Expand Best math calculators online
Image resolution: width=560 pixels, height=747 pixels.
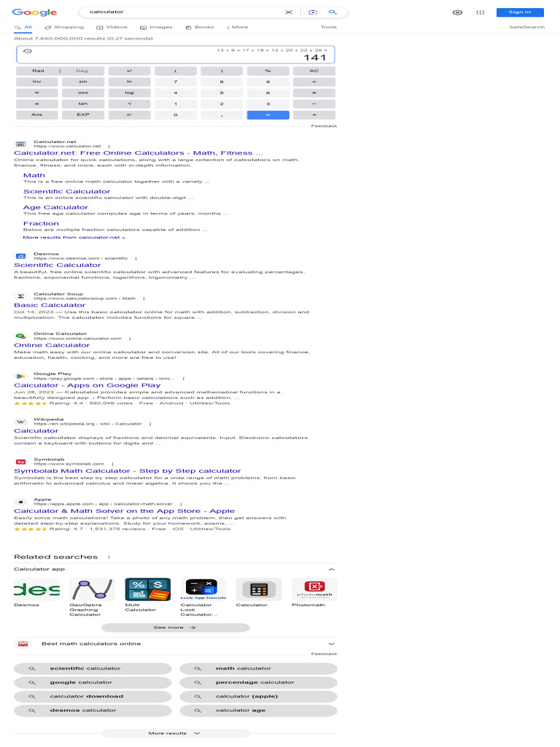click(x=332, y=643)
